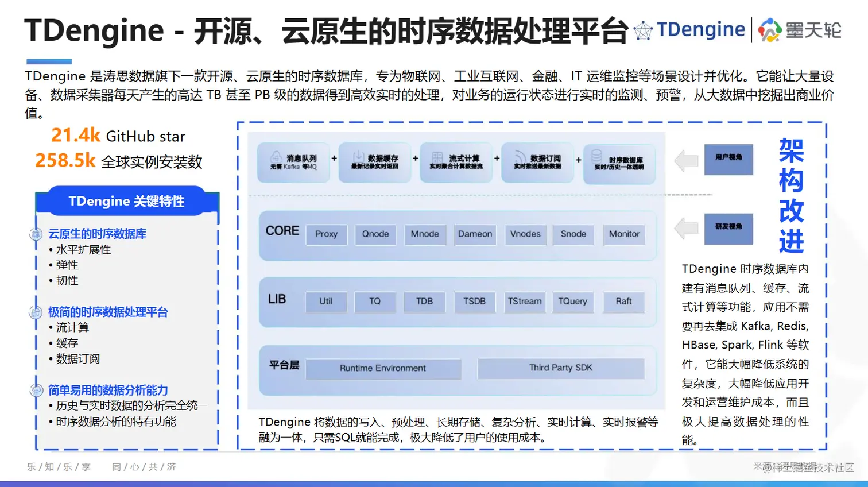Click the 缓存 bullet

(x=63, y=343)
